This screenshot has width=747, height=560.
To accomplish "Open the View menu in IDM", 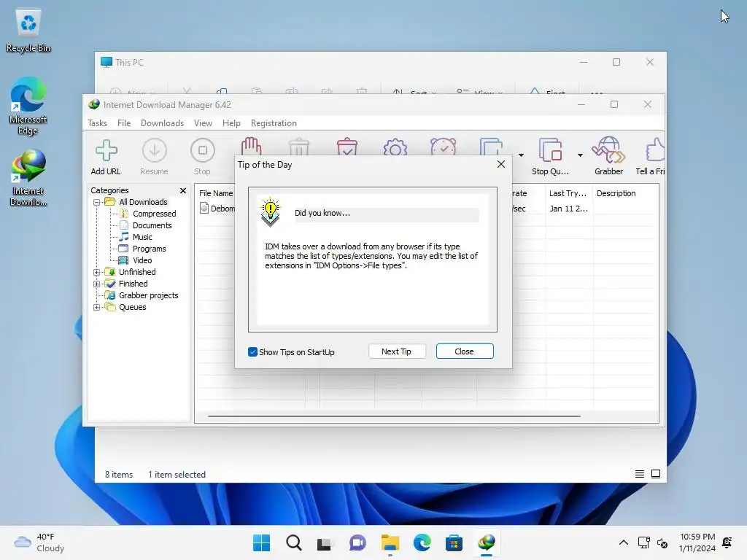I will tap(203, 123).
